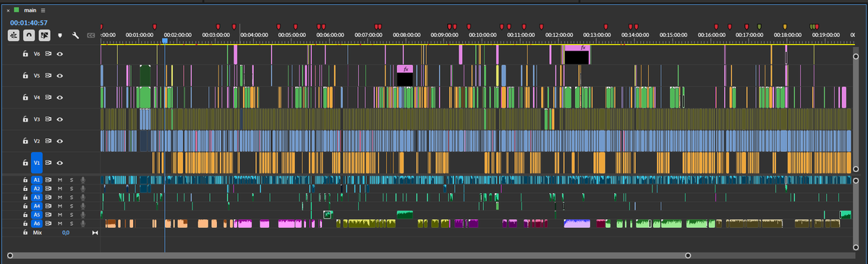Solo audio track A1
Viewport: 868px width, 264px height.
[x=72, y=179]
